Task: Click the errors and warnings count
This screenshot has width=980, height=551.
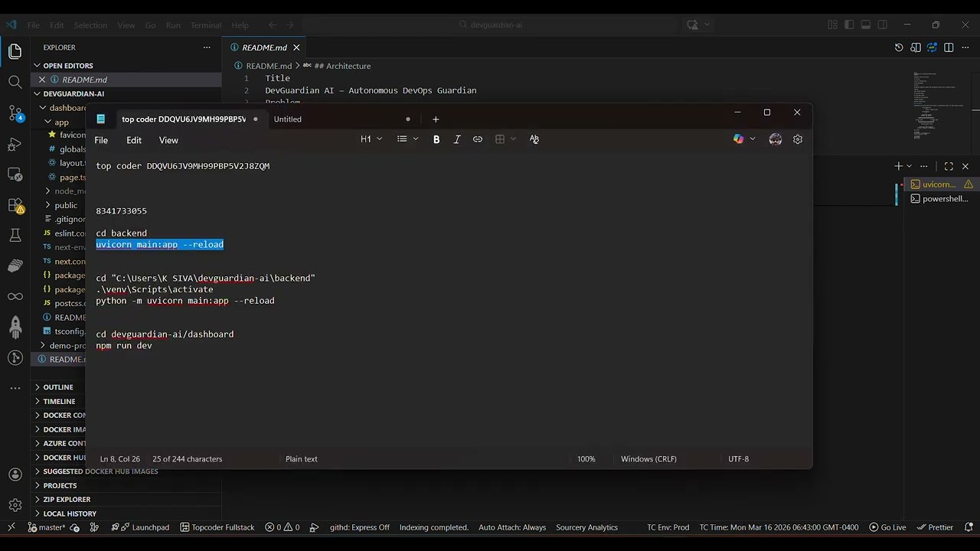Action: [x=282, y=527]
